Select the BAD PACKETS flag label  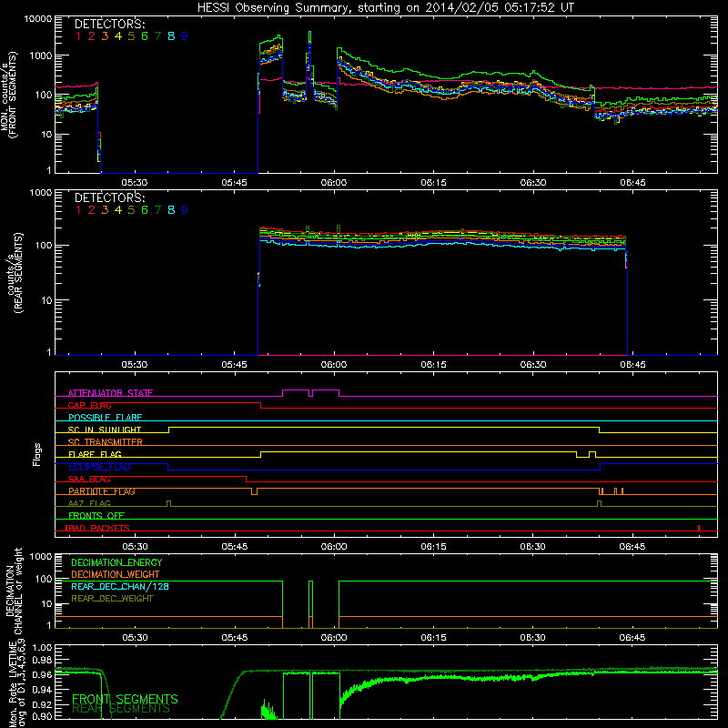point(97,528)
